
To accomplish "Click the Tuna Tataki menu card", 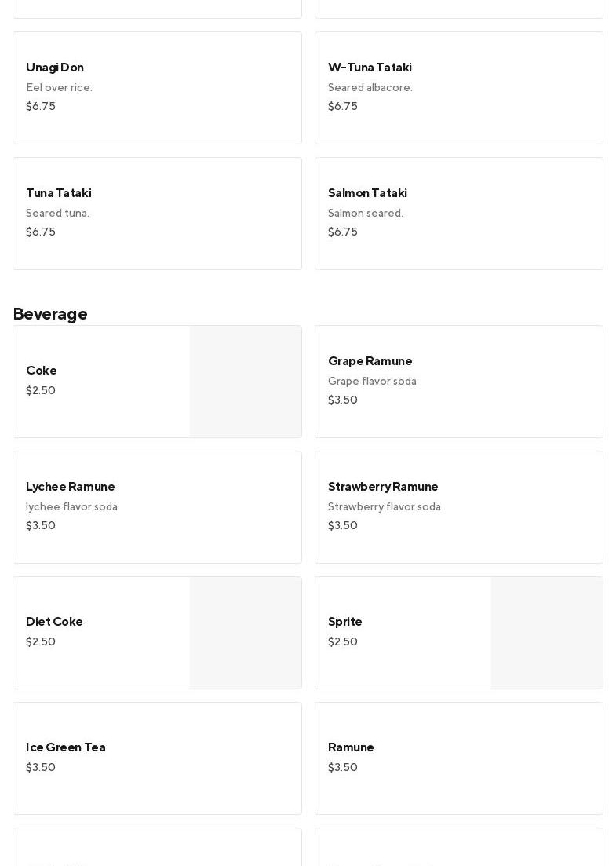I will click(157, 214).
